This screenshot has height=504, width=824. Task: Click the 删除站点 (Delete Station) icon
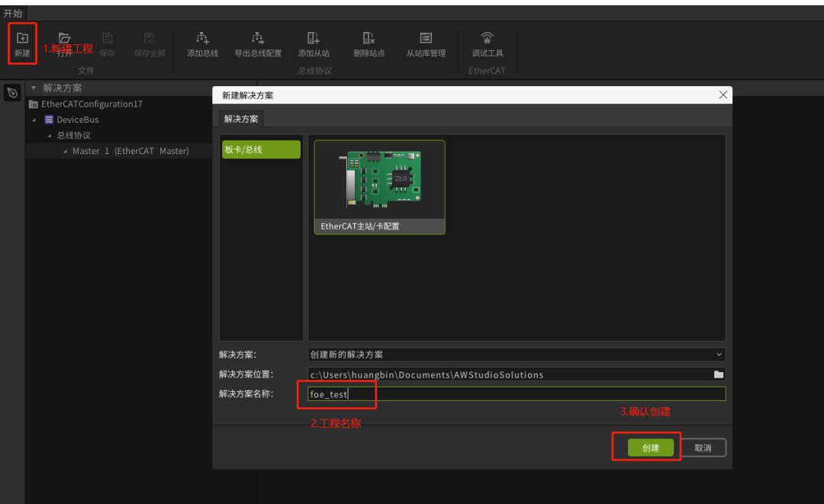pos(369,39)
